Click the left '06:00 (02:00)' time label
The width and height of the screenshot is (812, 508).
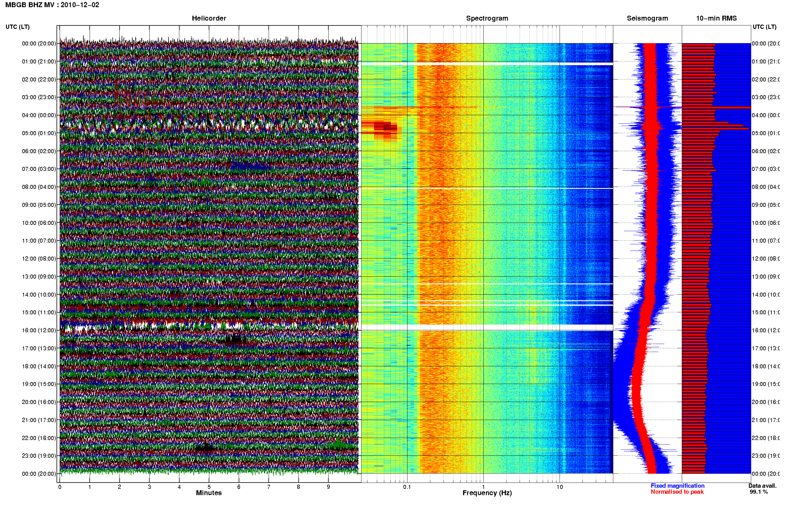[39, 151]
